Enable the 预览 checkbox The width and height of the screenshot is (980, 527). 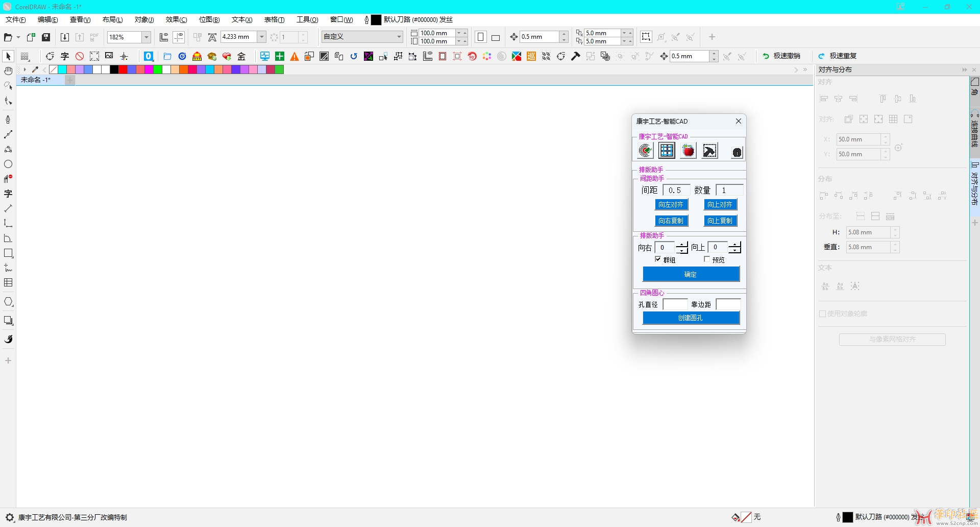point(707,259)
